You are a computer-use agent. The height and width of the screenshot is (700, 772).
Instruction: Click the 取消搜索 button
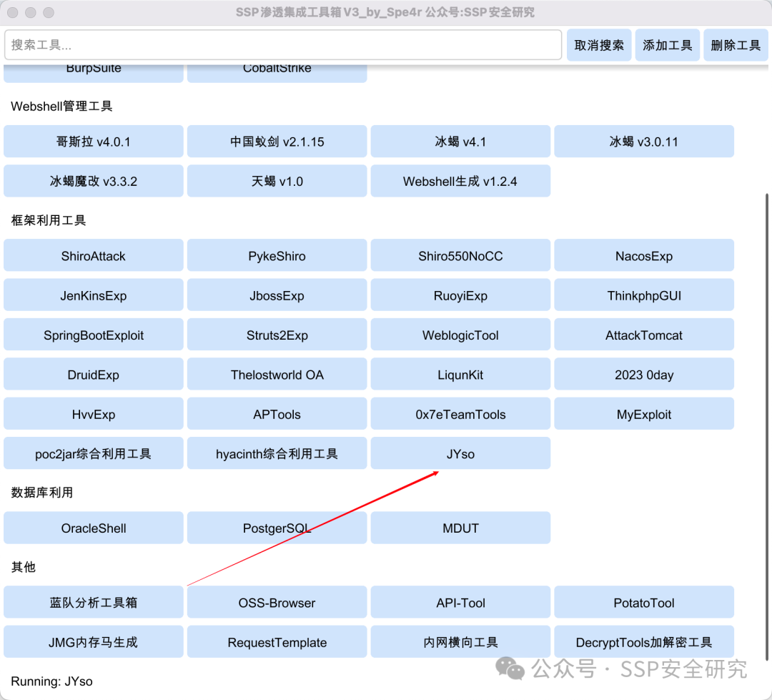point(599,45)
